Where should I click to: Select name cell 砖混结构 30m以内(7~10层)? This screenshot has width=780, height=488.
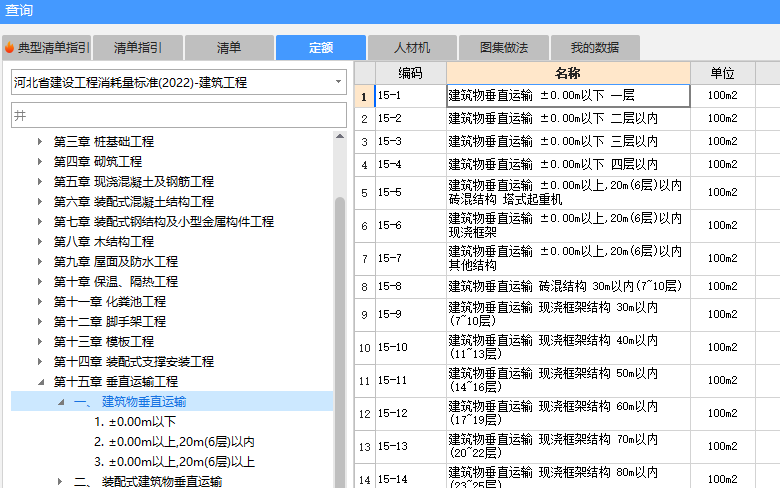[x=568, y=287]
